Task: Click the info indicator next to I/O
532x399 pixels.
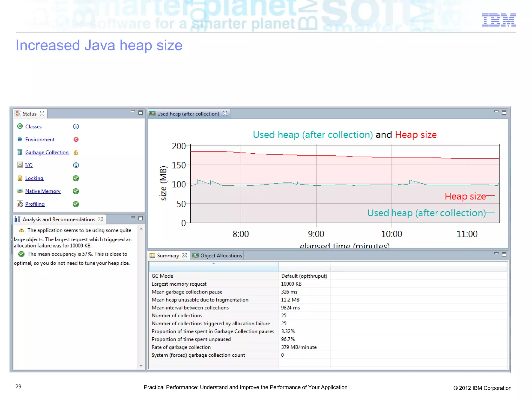Action: (x=76, y=165)
